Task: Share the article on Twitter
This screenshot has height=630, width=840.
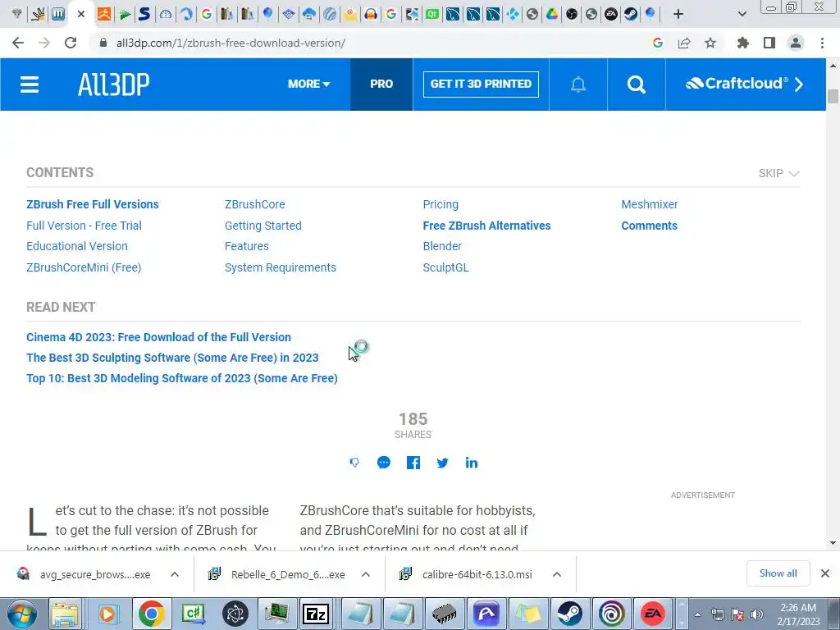Action: click(x=442, y=463)
